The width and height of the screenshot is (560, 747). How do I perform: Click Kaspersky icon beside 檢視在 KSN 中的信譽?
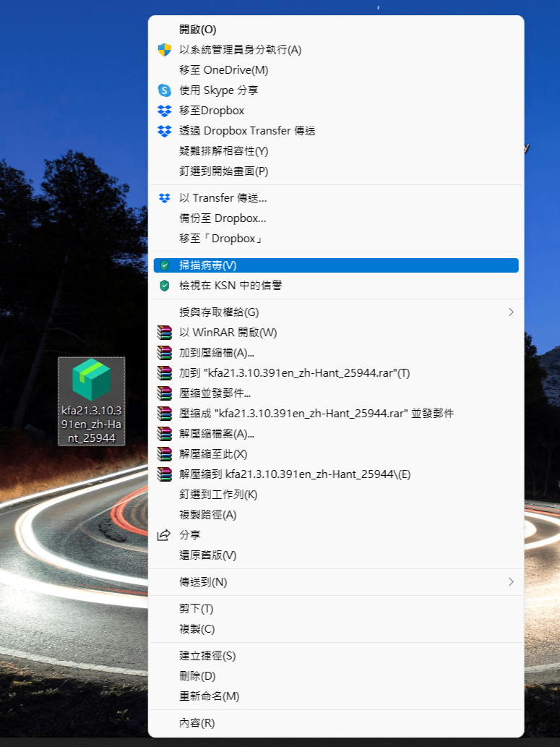click(x=164, y=286)
